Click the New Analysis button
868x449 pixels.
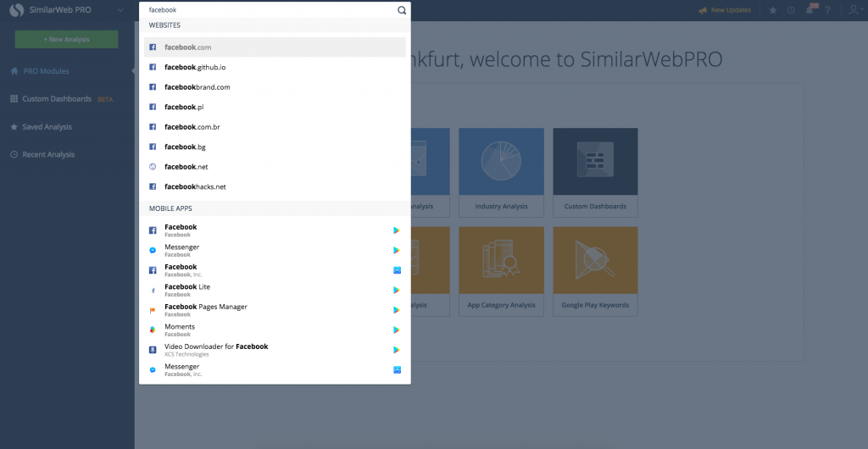(66, 39)
